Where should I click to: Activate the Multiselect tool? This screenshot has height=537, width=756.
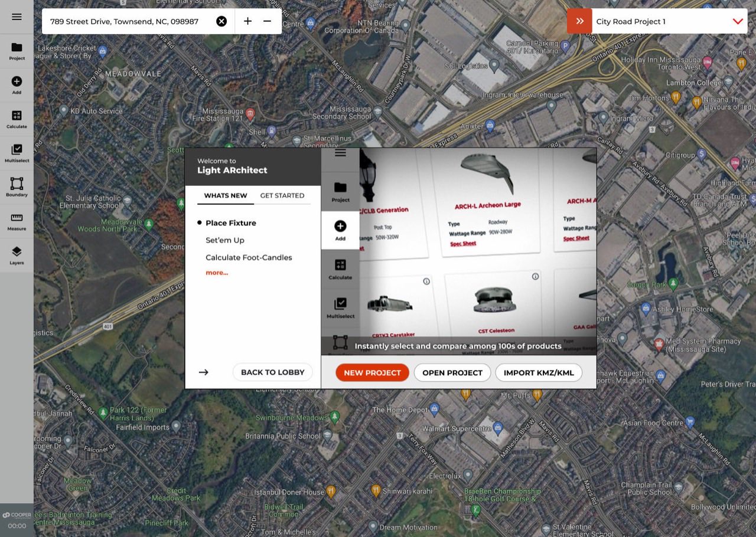(17, 153)
